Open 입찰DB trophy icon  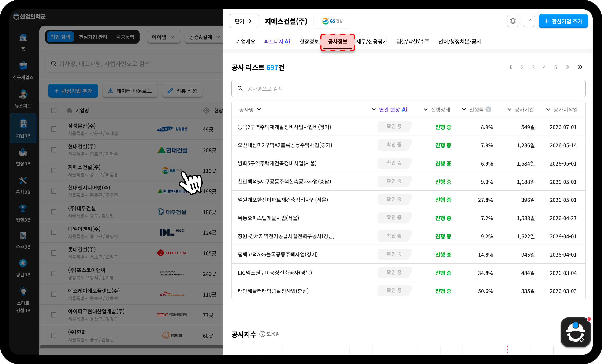pos(23,208)
